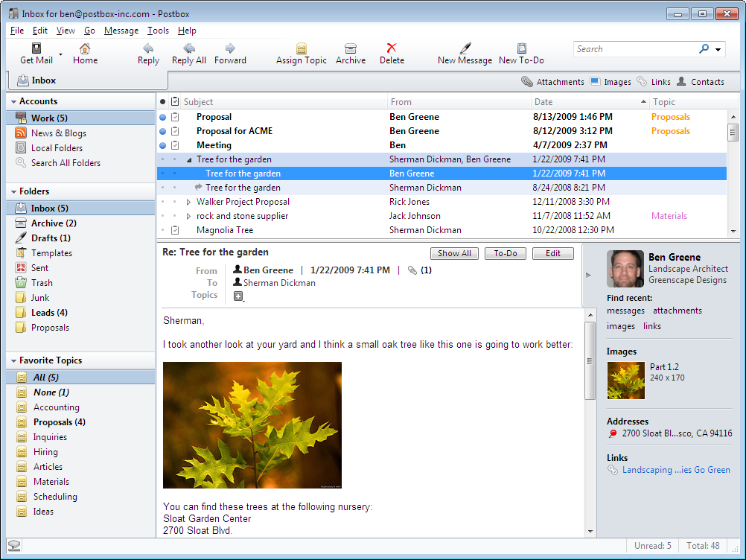Collapse the Tree for the garden thread

click(189, 160)
